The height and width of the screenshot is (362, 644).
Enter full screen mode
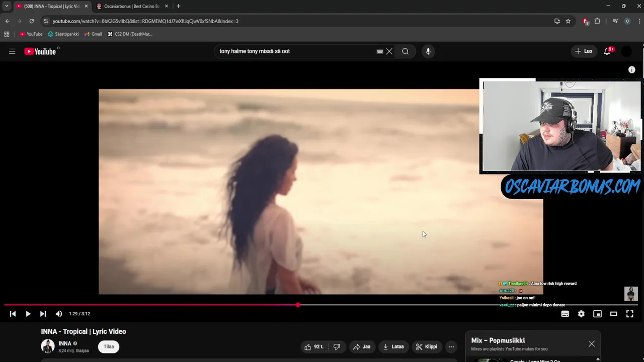[x=629, y=314]
